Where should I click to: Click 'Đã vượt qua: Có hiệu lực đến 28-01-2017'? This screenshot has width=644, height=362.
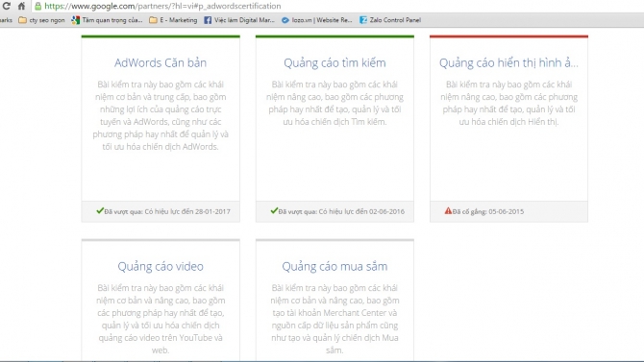[167, 212]
